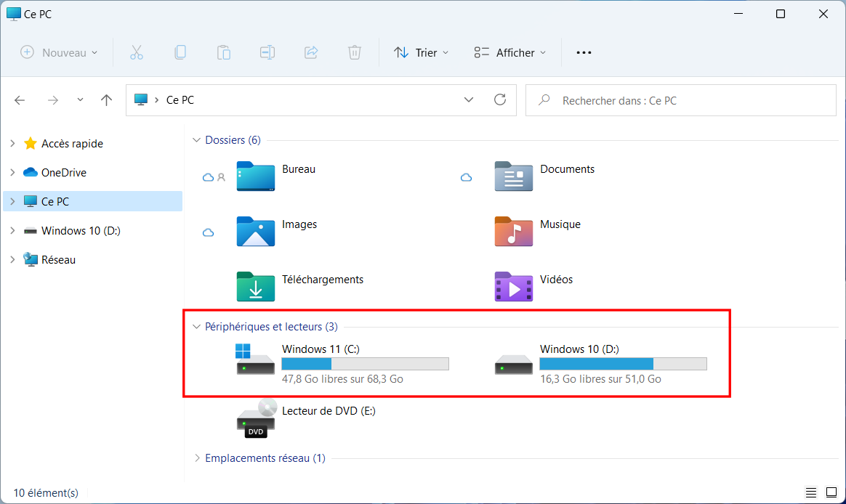The height and width of the screenshot is (504, 846).
Task: Click the Lecteur de DVD (E:) label
Action: (x=329, y=411)
